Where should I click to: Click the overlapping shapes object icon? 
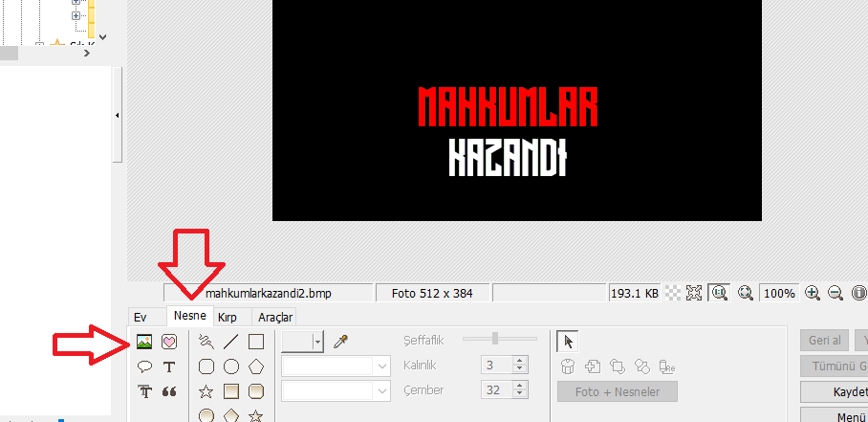pos(642,366)
